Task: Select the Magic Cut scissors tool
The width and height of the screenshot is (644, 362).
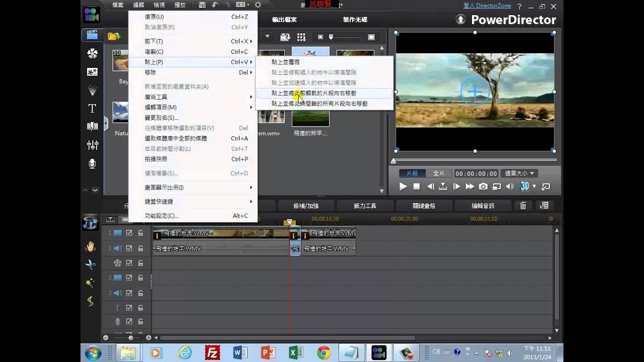Action: 91,264
